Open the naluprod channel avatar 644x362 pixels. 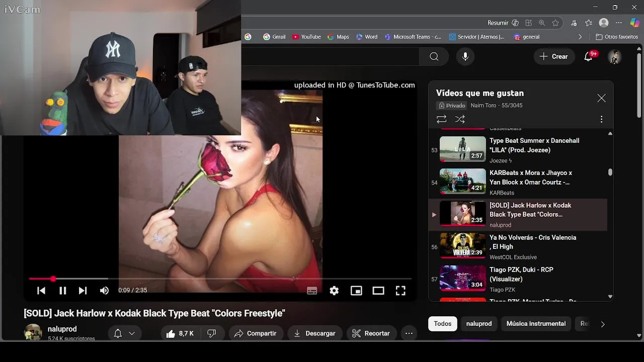(x=33, y=333)
